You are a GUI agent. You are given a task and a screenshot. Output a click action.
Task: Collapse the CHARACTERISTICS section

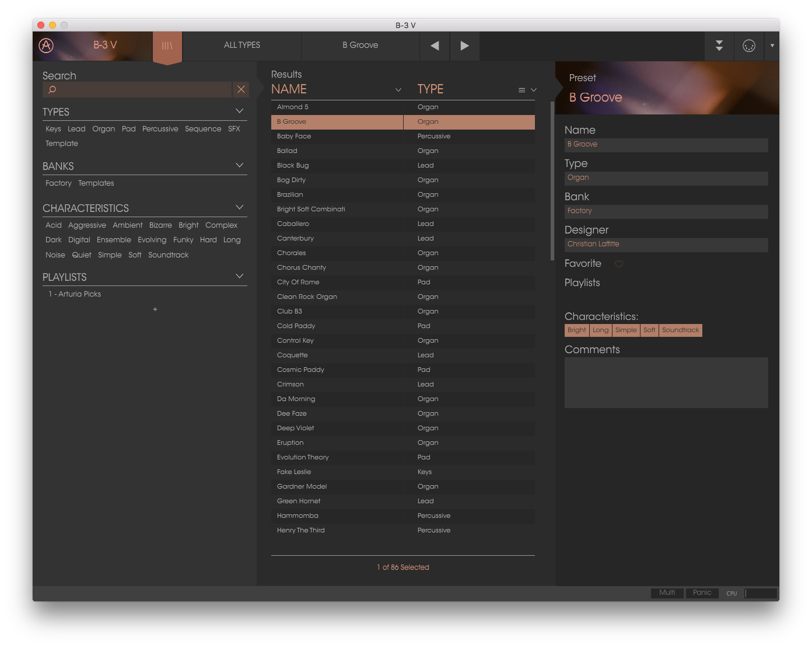239,207
